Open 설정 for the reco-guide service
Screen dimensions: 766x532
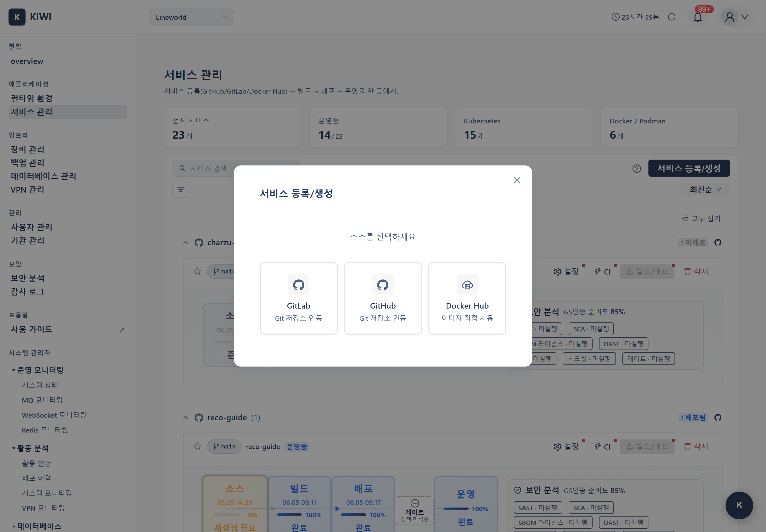(x=566, y=447)
